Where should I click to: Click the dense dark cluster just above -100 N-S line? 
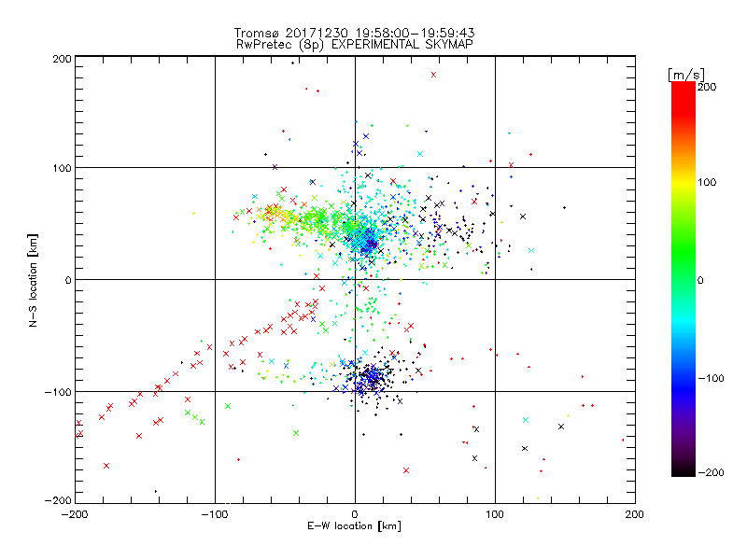click(373, 377)
